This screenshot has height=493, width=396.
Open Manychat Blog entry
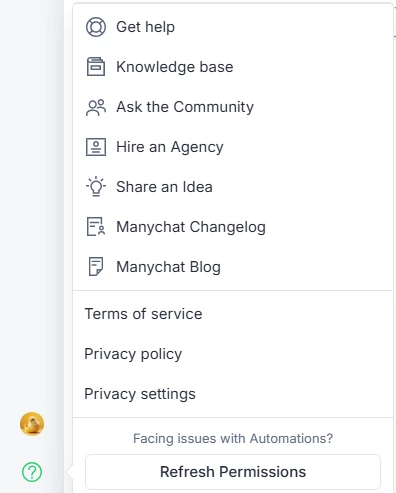233,267
